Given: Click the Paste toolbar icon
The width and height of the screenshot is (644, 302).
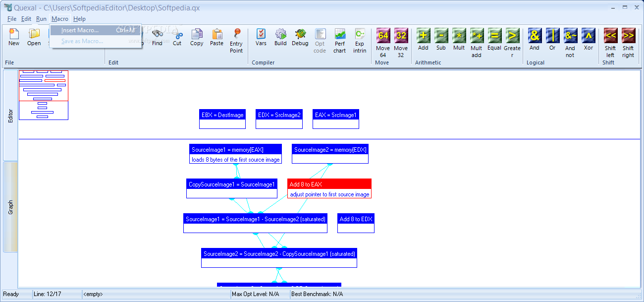Looking at the screenshot, I should (216, 34).
